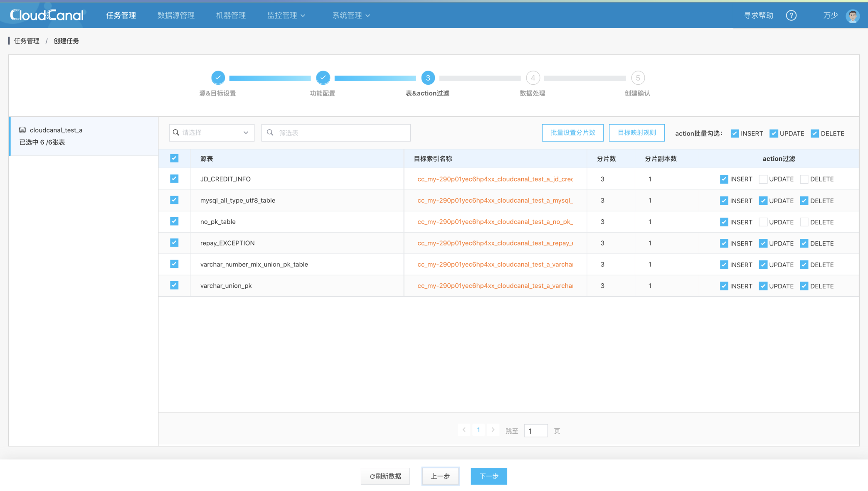Click the 批量设置分片数 button
Image resolution: width=868 pixels, height=491 pixels.
(573, 133)
